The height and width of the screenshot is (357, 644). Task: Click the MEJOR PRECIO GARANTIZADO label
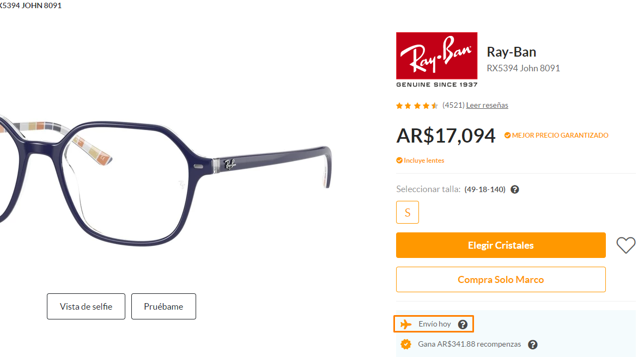pyautogui.click(x=560, y=136)
